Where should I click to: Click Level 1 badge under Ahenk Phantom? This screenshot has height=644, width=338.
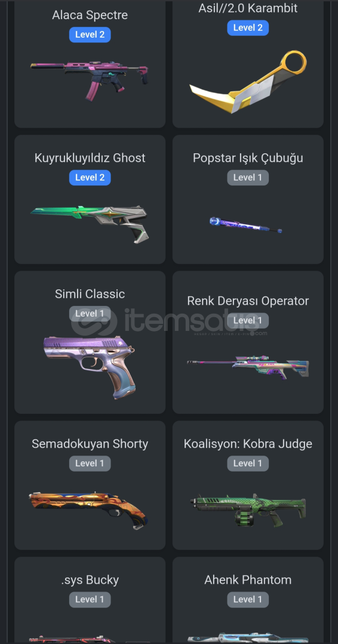[x=248, y=600]
